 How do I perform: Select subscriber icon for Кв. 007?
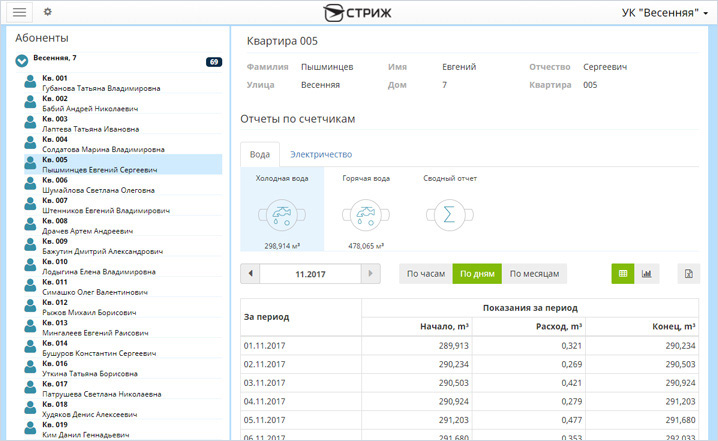pyautogui.click(x=30, y=204)
